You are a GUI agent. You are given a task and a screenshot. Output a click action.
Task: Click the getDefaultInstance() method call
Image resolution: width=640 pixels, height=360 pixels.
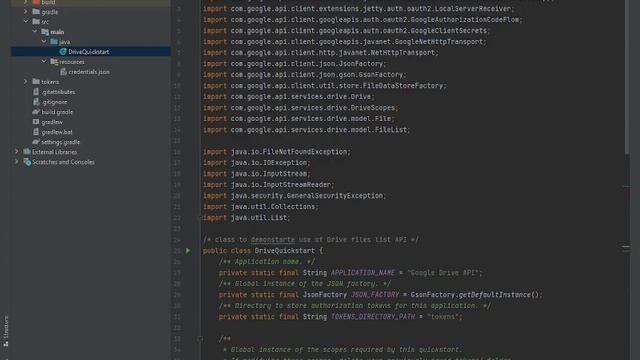pyautogui.click(x=499, y=295)
